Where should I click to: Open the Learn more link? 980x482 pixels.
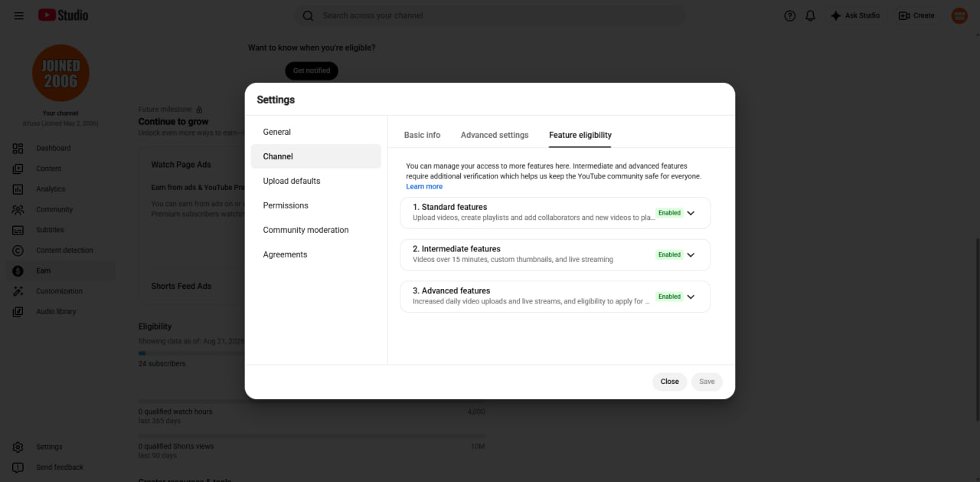point(424,186)
